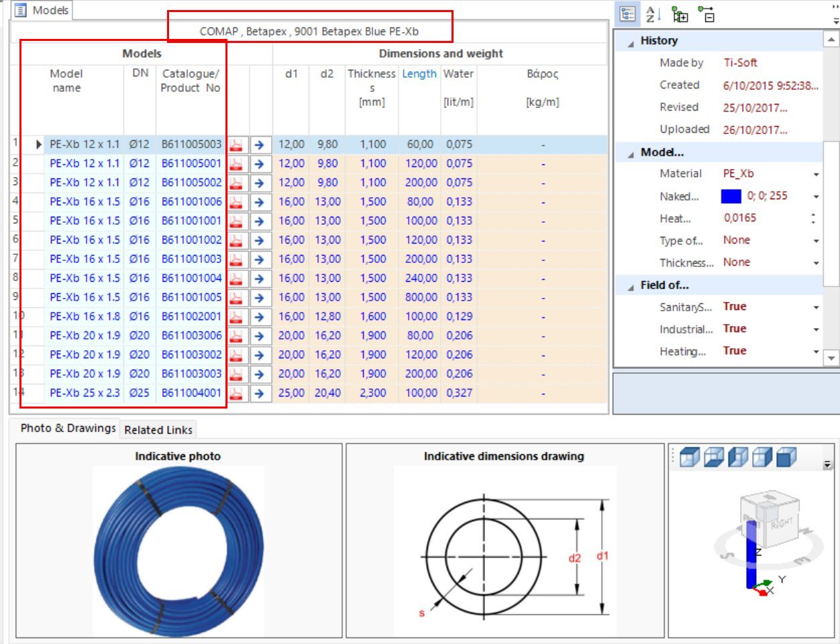Click the Length column header link
The width and height of the screenshot is (840, 644).
[419, 74]
